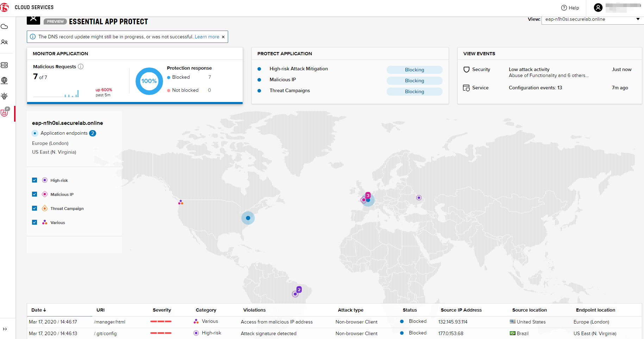
Task: Click the Essential App Protect black logo icon
Action: tap(33, 20)
